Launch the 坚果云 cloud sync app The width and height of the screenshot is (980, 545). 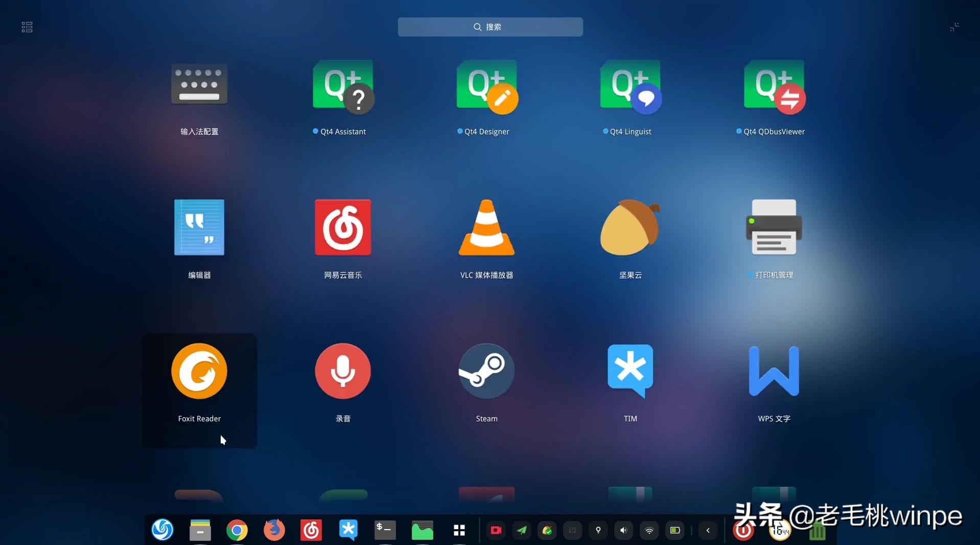tap(629, 228)
